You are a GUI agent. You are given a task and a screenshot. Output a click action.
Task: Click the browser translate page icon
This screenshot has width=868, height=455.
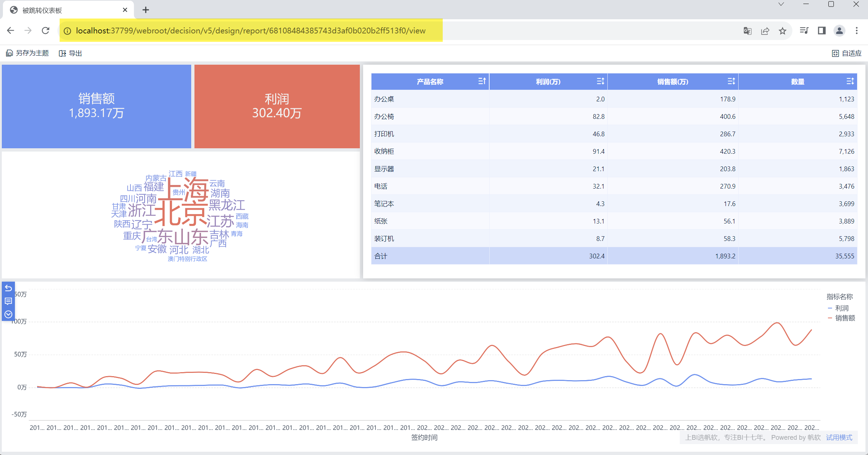747,31
